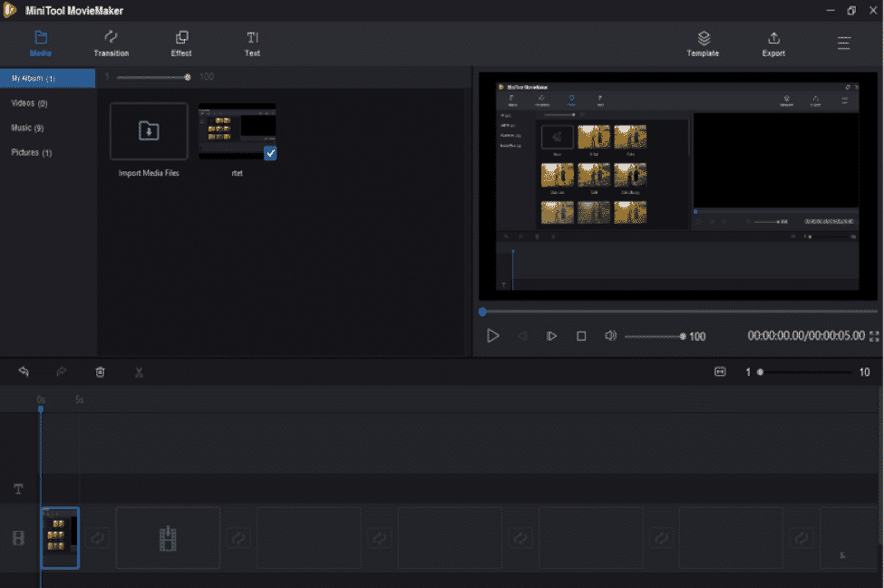884x588 pixels.
Task: Uncheck the rtet media file checkbox
Action: coord(270,153)
